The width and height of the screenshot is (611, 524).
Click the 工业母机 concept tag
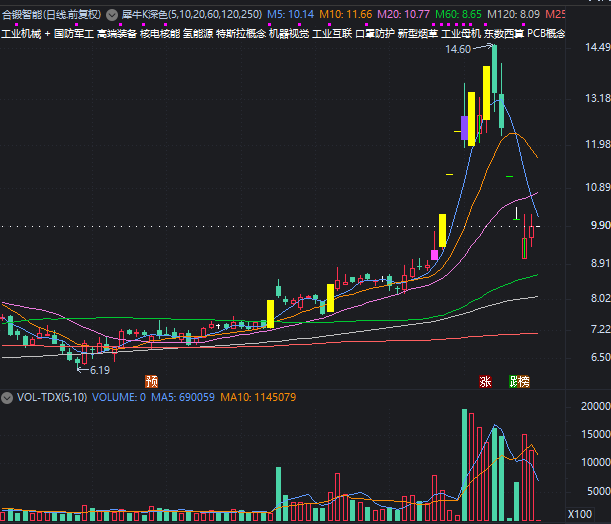point(461,34)
